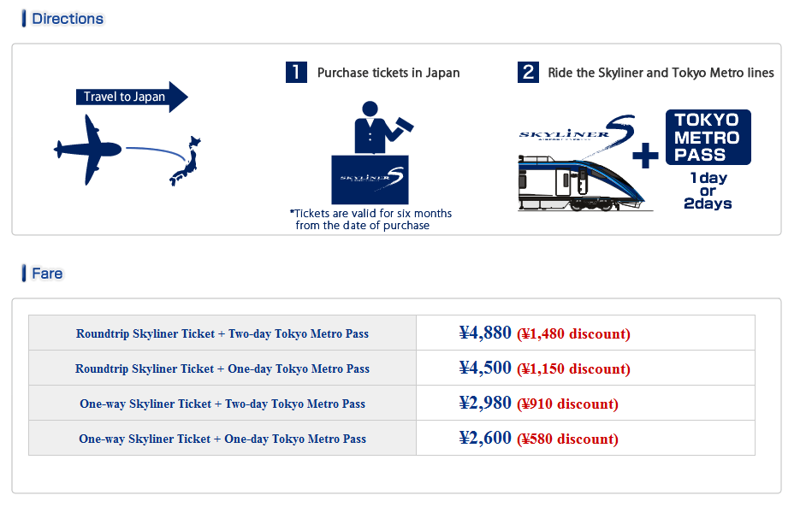Screen dimensions: 812x507
Task: Click the airplane icon
Action: 89,150
